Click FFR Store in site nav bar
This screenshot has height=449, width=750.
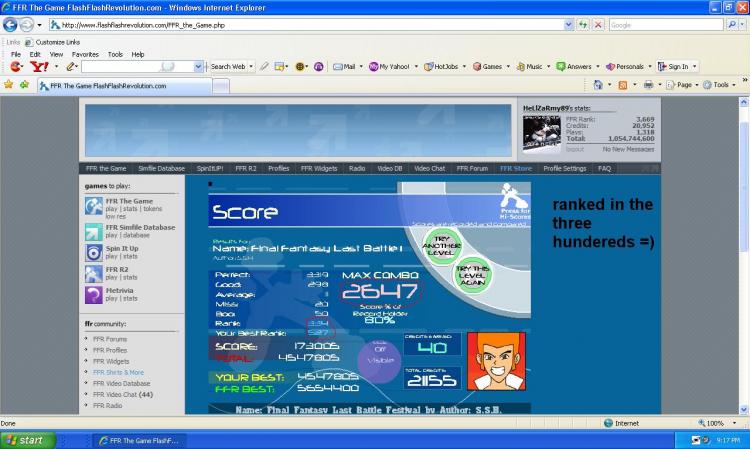pos(516,168)
